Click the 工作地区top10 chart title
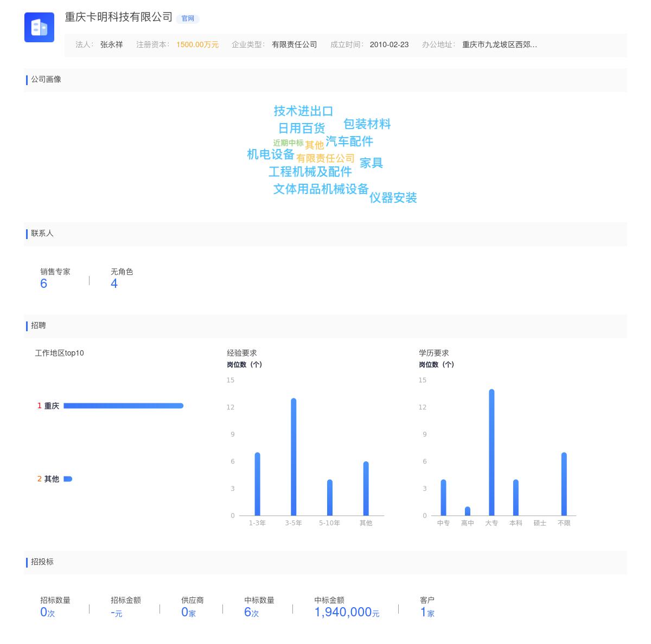The width and height of the screenshot is (651, 644). click(60, 353)
